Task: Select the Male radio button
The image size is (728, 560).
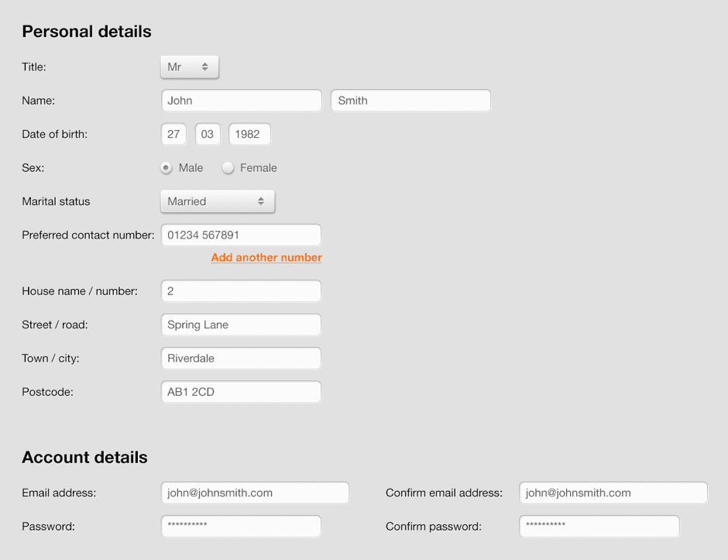Action: [167, 168]
